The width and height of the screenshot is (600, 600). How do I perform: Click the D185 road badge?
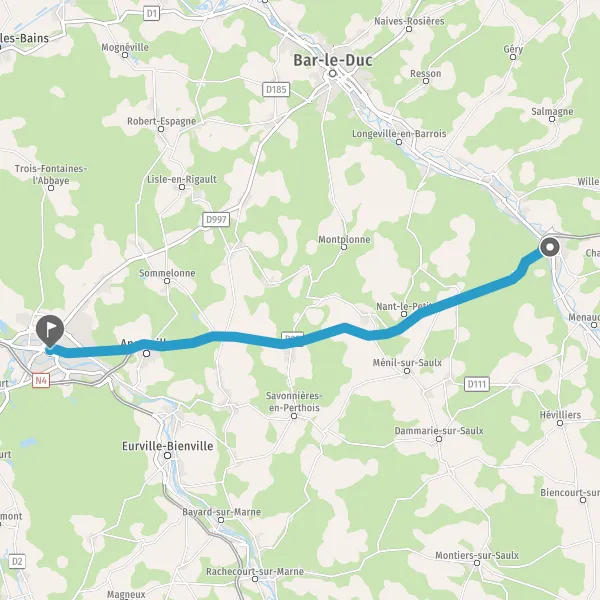pyautogui.click(x=276, y=90)
